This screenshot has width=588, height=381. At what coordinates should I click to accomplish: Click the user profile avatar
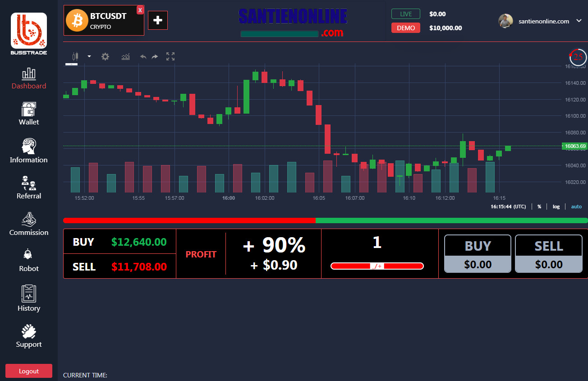point(505,21)
